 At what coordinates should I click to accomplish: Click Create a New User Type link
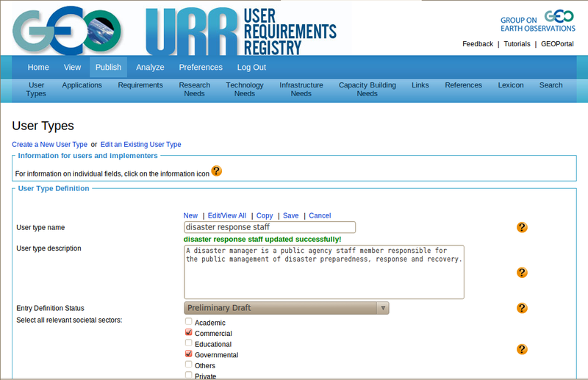point(49,144)
